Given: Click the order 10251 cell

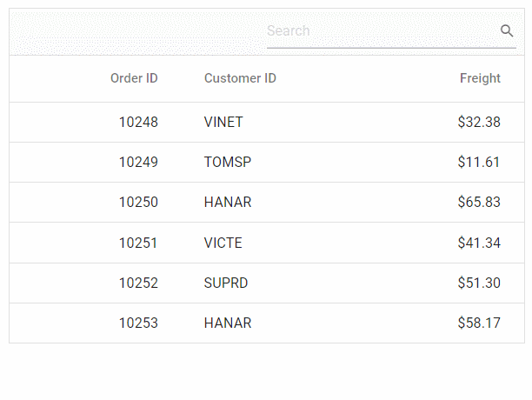Looking at the screenshot, I should (138, 243).
